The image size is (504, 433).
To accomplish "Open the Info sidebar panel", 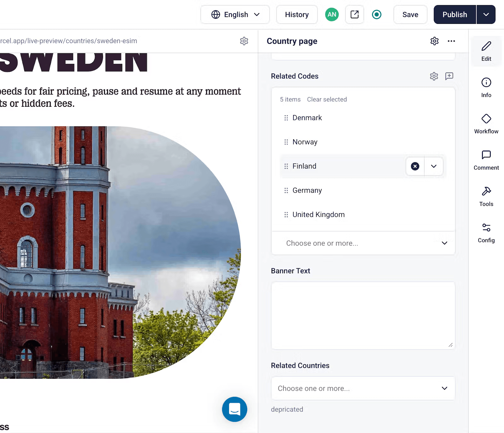I will pyautogui.click(x=486, y=88).
